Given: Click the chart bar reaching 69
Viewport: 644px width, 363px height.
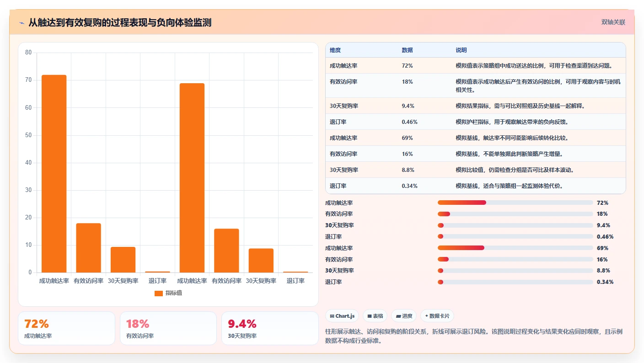Looking at the screenshot, I should [x=192, y=178].
